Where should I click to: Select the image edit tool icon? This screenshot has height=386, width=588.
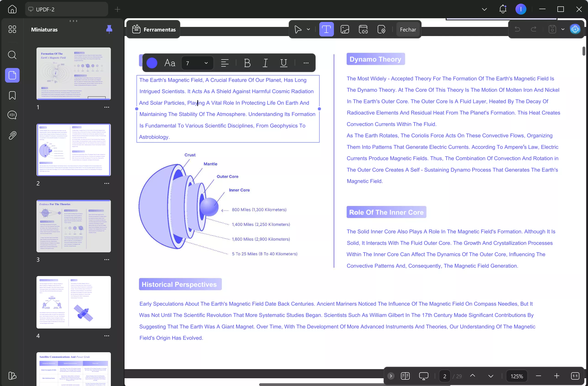[345, 29]
